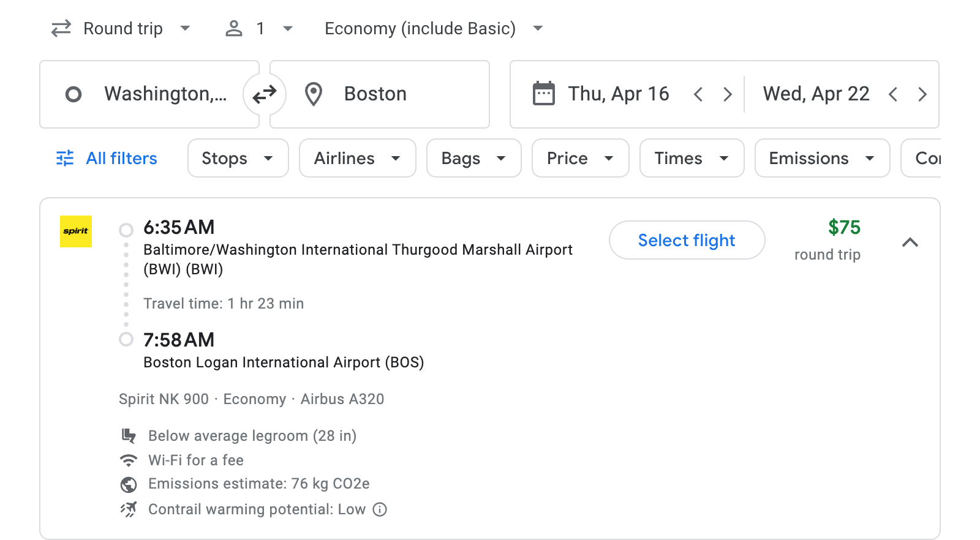Image resolution: width=980 pixels, height=540 pixels.
Task: Open the Emissions filter dropdown
Action: tap(823, 159)
